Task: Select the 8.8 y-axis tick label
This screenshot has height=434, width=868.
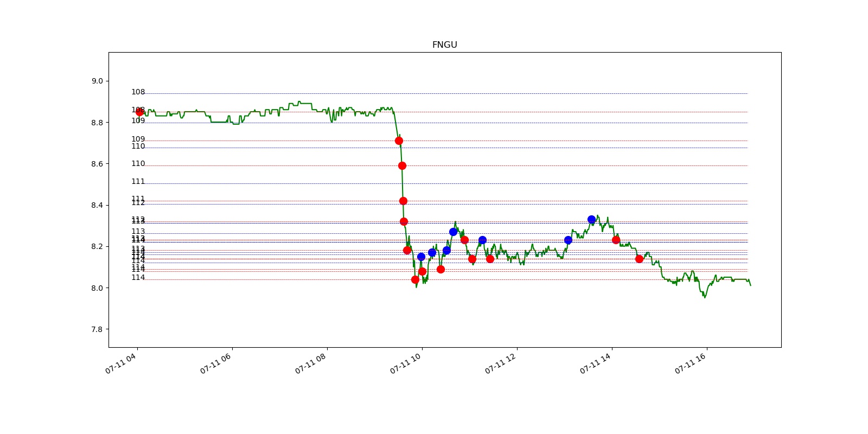Action: (97, 123)
